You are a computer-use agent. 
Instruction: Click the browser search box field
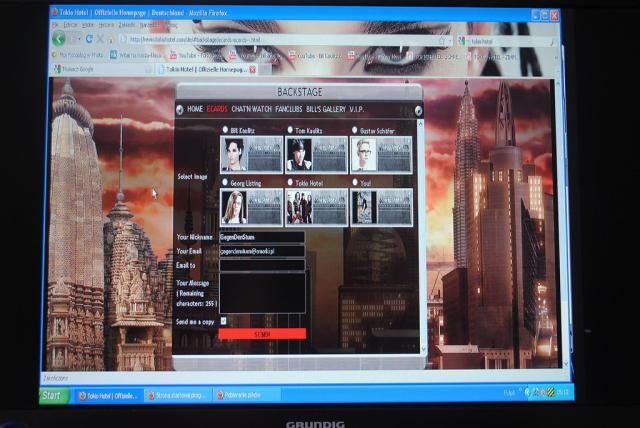[x=508, y=41]
